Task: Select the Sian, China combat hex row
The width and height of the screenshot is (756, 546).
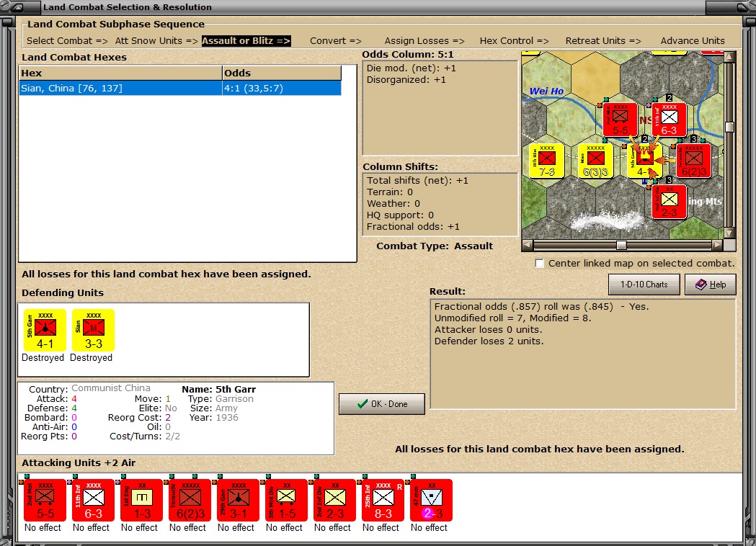Action: pyautogui.click(x=180, y=88)
